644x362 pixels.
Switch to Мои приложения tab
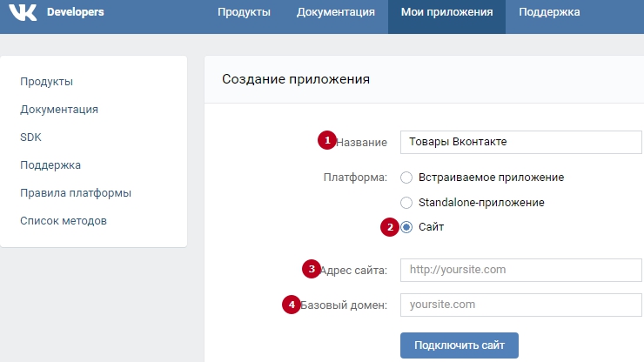(x=446, y=17)
